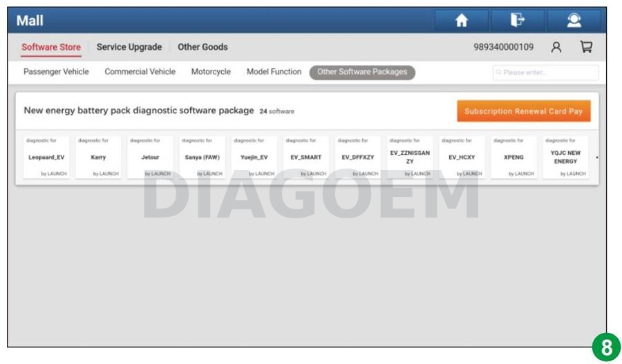The image size is (622, 364).
Task: Click serial number 989340000109
Action: pos(503,47)
